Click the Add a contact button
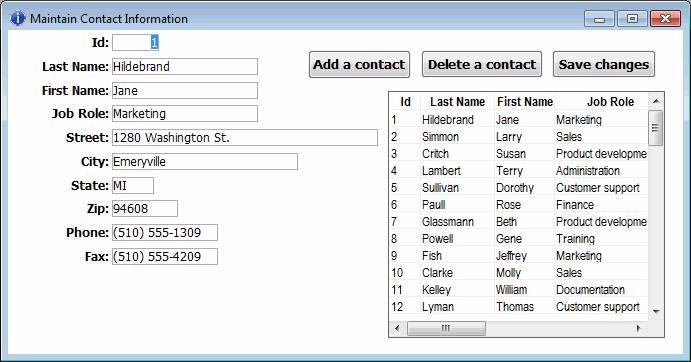Viewport: 691px width, 362px height. pos(359,64)
